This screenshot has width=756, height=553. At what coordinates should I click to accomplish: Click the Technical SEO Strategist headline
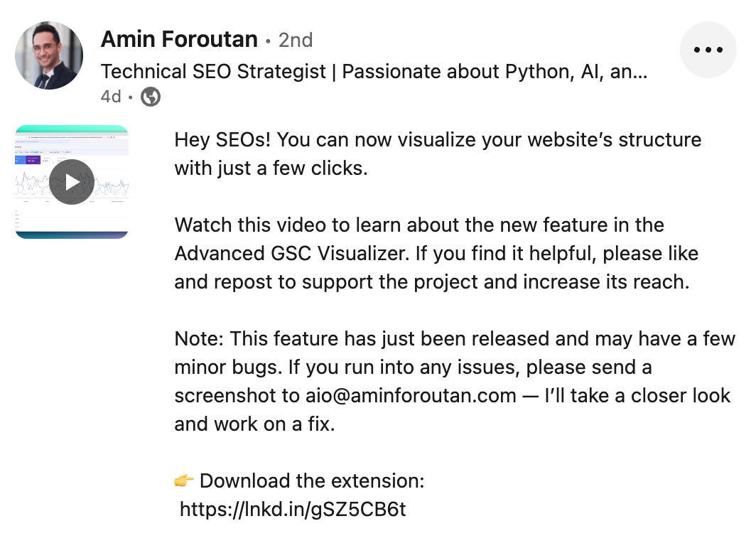374,72
